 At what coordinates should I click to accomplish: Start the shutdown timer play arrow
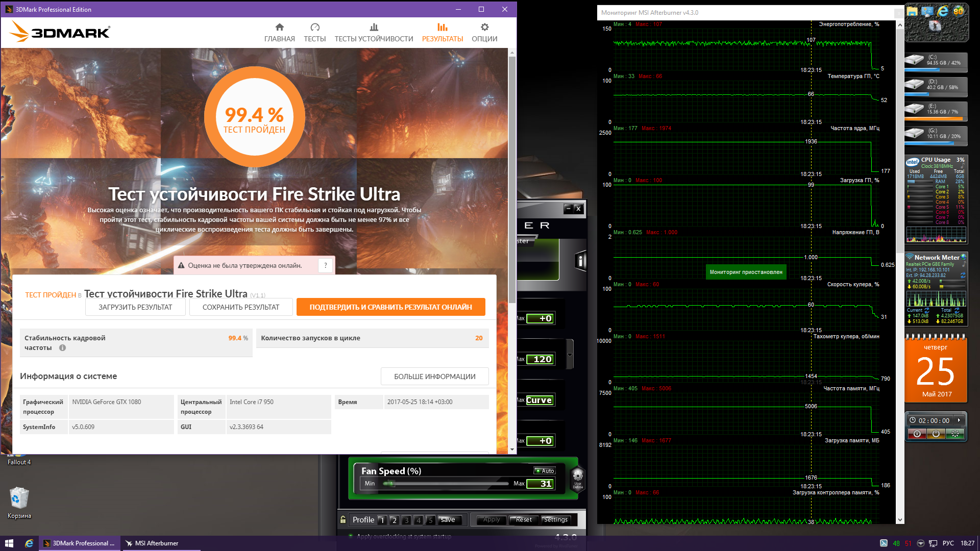[959, 420]
